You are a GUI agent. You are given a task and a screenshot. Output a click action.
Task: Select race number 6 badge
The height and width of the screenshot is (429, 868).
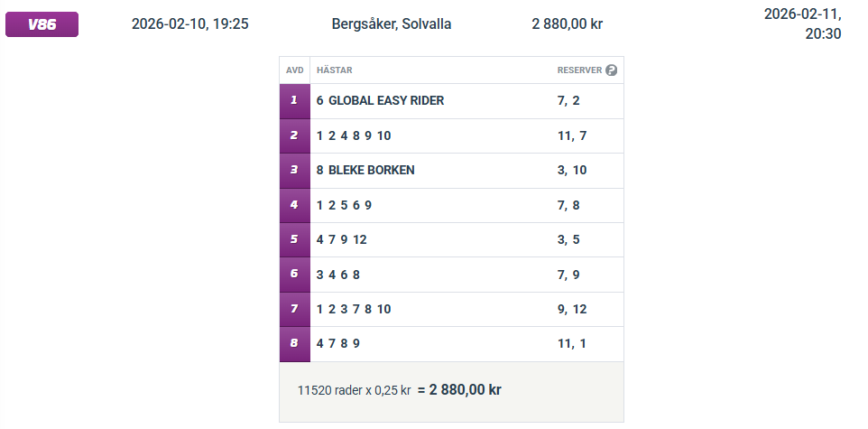(294, 275)
